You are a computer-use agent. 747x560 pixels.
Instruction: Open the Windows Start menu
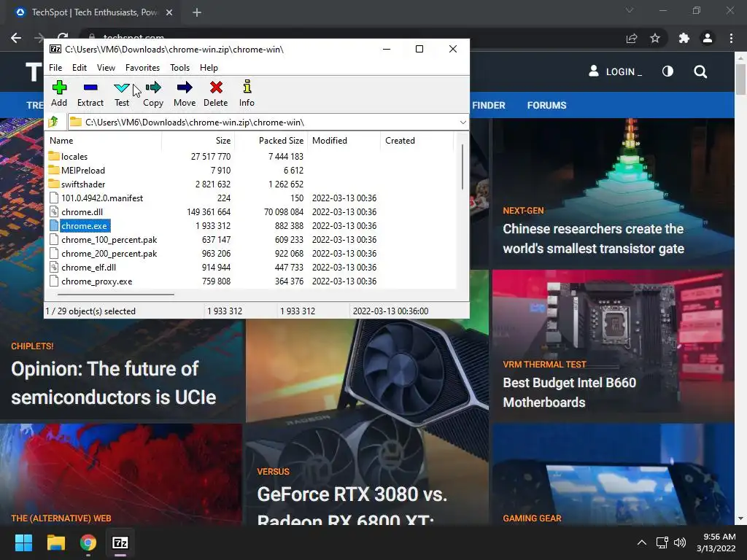[x=23, y=542]
